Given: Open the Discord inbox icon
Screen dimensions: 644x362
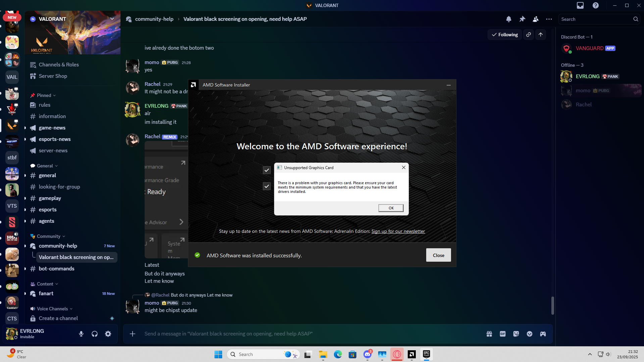Looking at the screenshot, I should (x=580, y=5).
